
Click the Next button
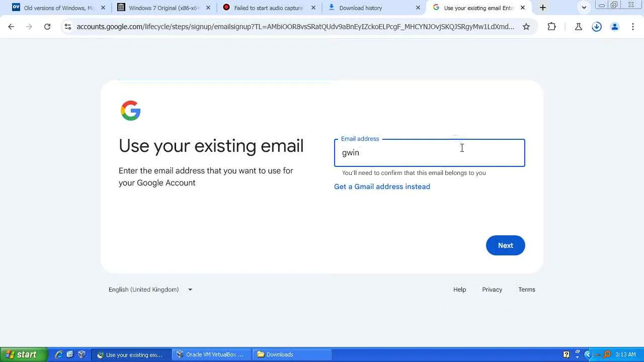click(x=505, y=245)
